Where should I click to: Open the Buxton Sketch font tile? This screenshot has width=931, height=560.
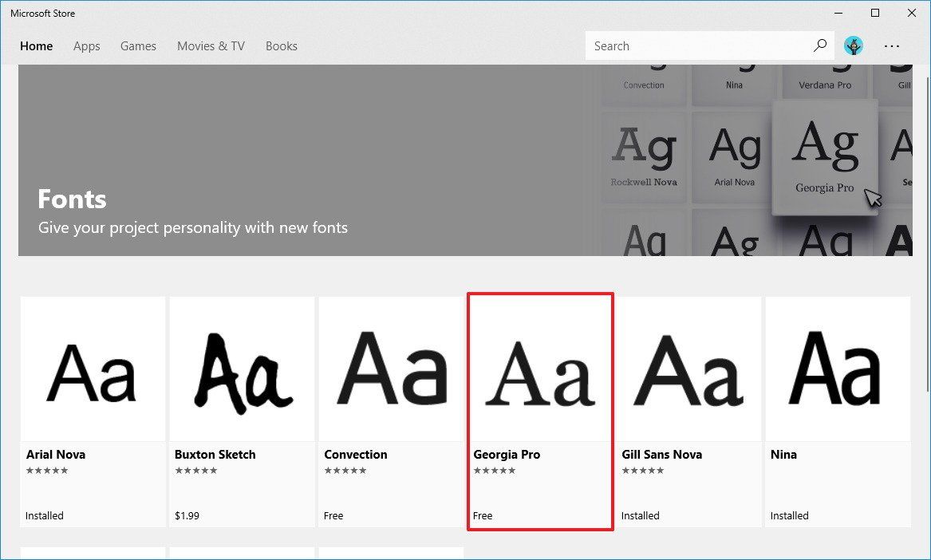242,369
